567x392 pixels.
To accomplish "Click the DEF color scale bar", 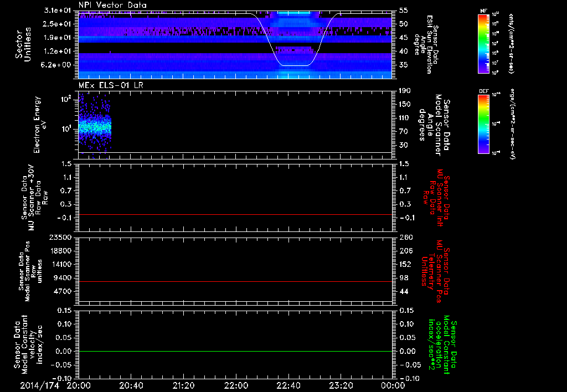I will click(x=484, y=124).
